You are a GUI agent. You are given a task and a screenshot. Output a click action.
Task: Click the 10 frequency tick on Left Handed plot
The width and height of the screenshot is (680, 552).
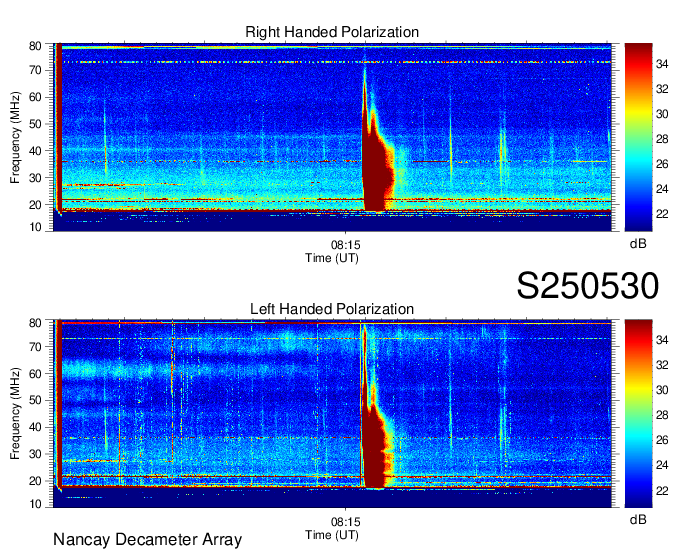35,504
